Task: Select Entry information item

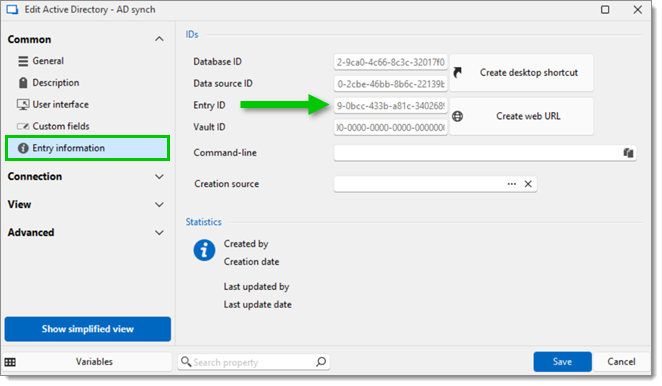Action: (x=87, y=148)
